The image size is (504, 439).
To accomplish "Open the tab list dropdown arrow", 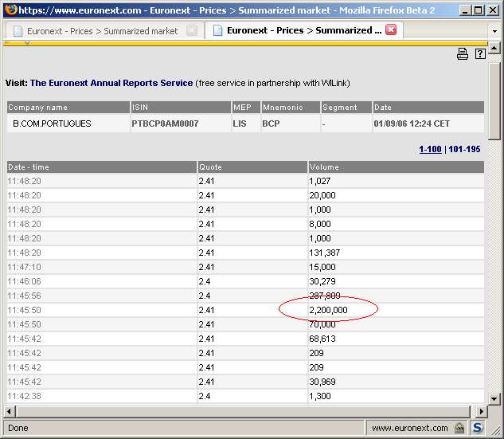I will pyautogui.click(x=494, y=31).
